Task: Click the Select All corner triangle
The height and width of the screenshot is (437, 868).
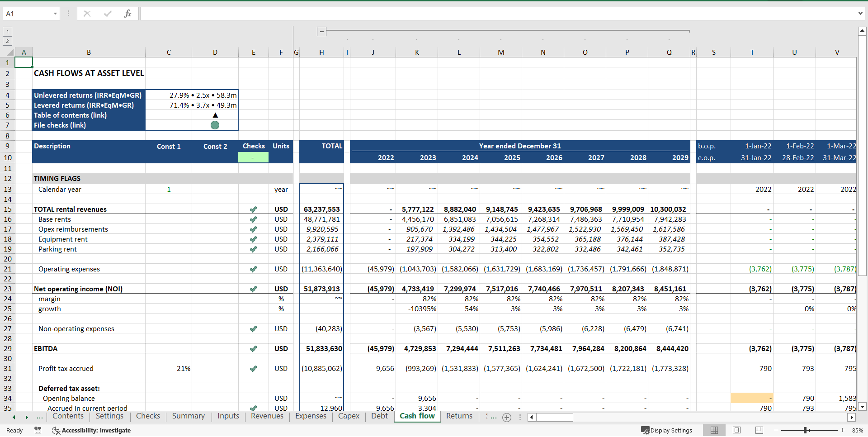Action: point(10,52)
